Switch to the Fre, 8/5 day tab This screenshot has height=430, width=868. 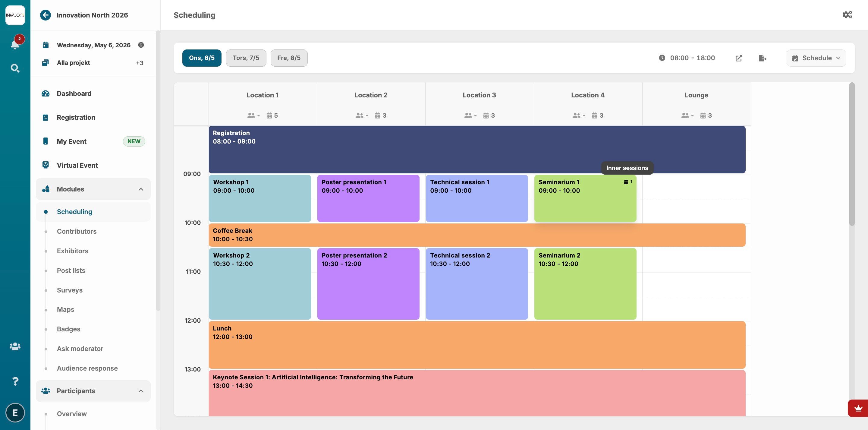[289, 58]
